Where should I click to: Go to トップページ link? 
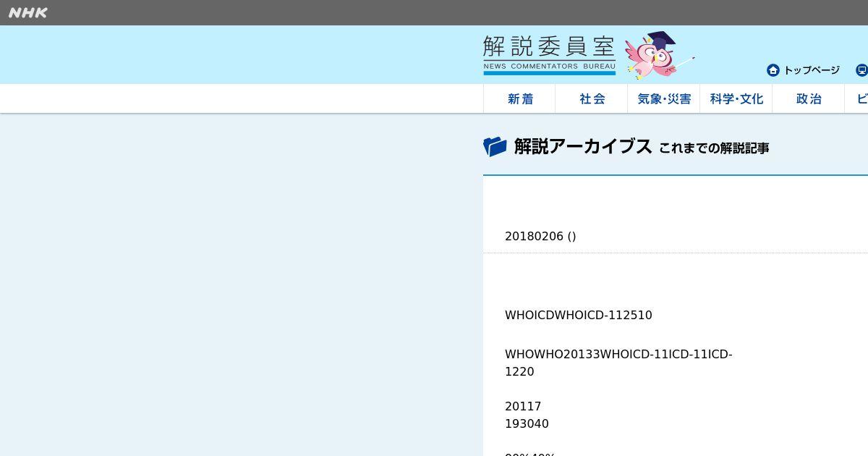click(812, 70)
